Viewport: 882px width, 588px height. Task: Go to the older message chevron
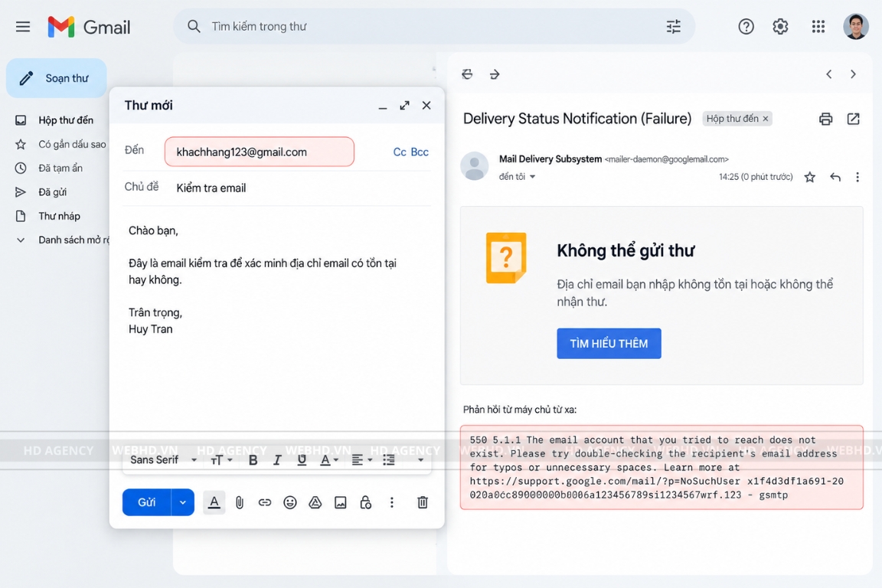pyautogui.click(x=854, y=74)
